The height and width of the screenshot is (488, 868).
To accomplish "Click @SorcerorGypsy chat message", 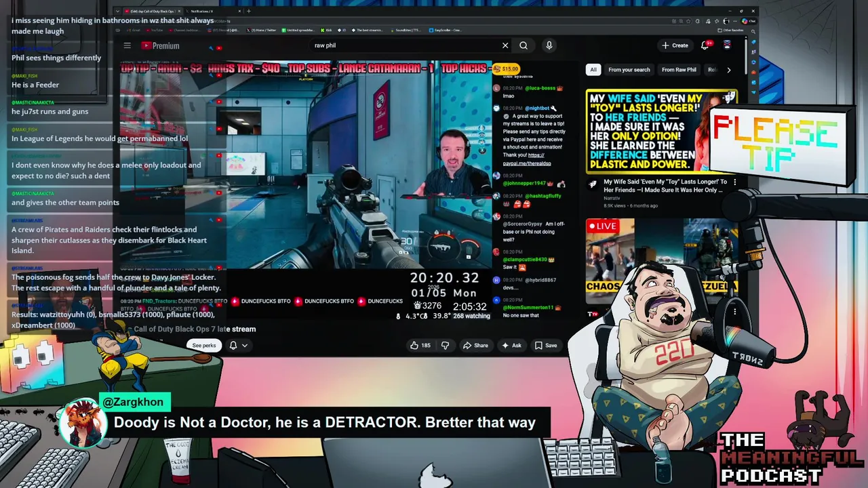I will point(535,231).
